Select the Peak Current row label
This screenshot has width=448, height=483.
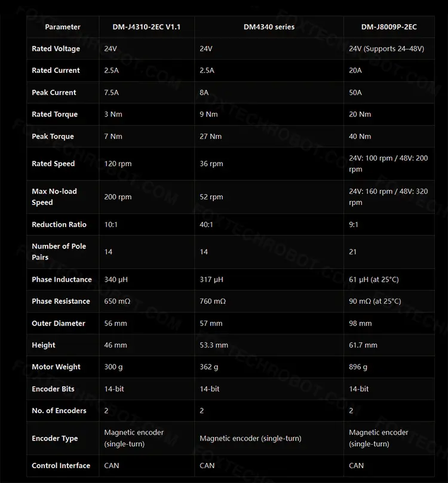coord(54,93)
